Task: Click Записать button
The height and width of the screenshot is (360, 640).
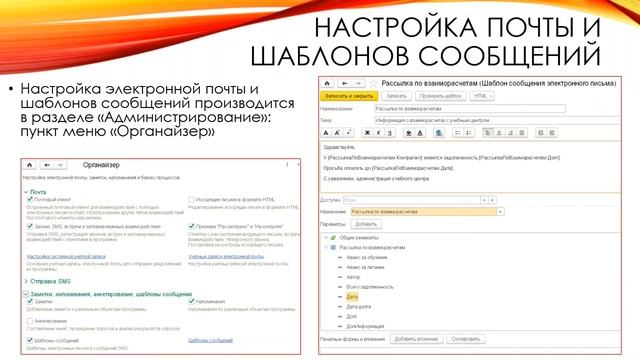Action: [x=396, y=96]
